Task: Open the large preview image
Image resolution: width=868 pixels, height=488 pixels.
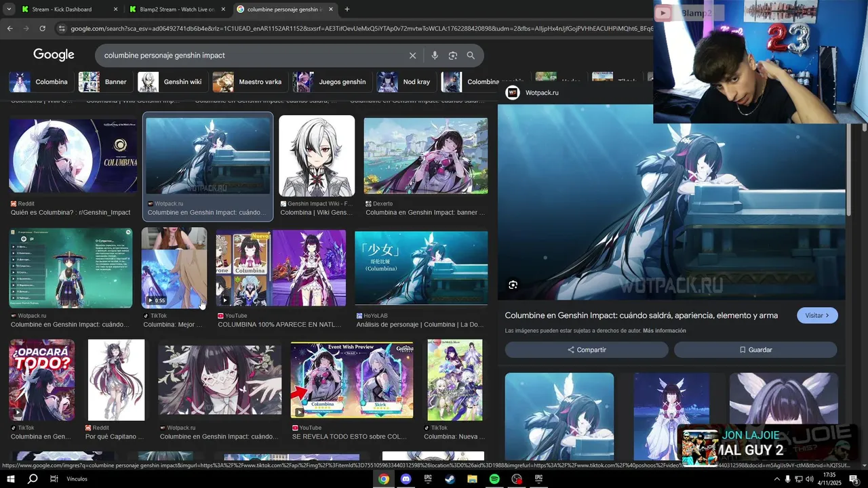Action: click(x=671, y=203)
